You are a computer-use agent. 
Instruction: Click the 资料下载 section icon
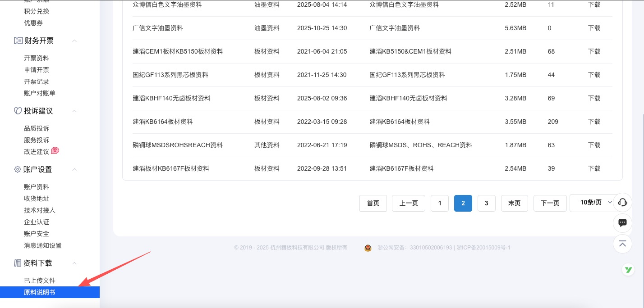(x=18, y=263)
